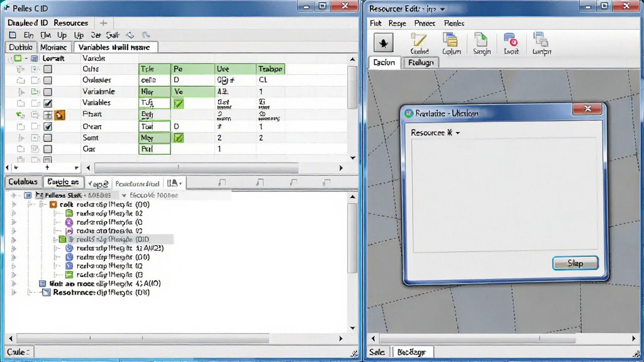
Task: Uncheck the checkbox in the Ovart row
Action: point(48,126)
